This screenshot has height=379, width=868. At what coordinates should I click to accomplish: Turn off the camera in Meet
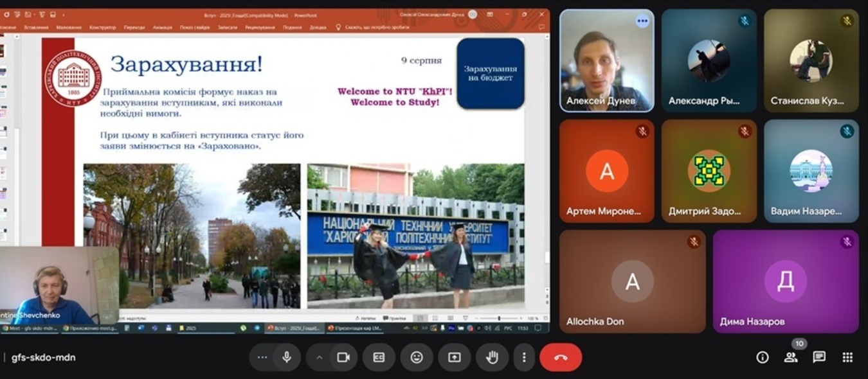click(x=343, y=357)
